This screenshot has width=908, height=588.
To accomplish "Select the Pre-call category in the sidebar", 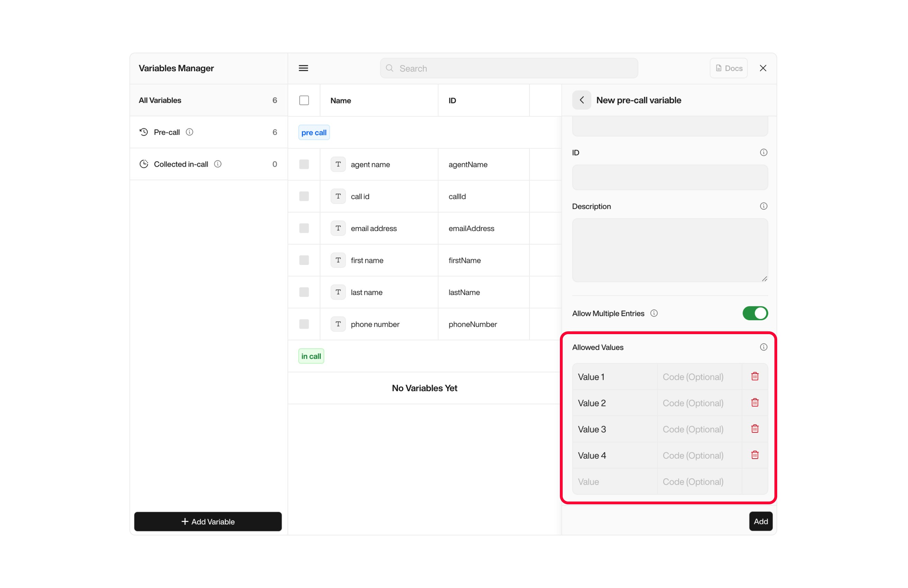I will pos(167,132).
